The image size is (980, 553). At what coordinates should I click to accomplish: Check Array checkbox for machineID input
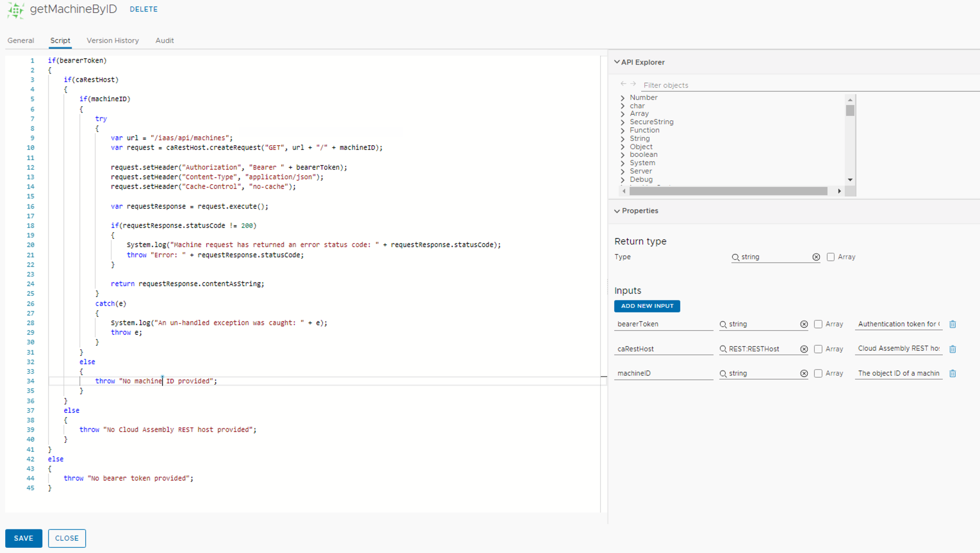tap(818, 374)
